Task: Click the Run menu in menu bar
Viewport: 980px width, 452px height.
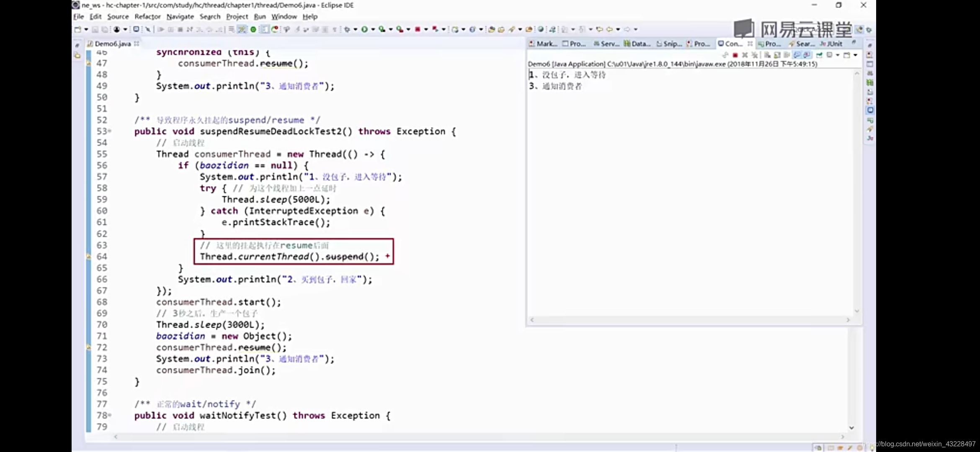Action: click(259, 16)
